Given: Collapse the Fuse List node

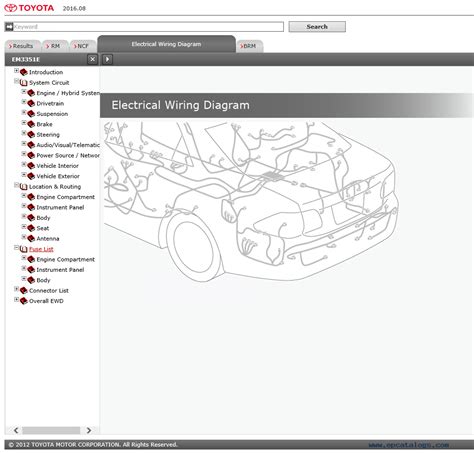Looking at the screenshot, I should tap(16, 247).
